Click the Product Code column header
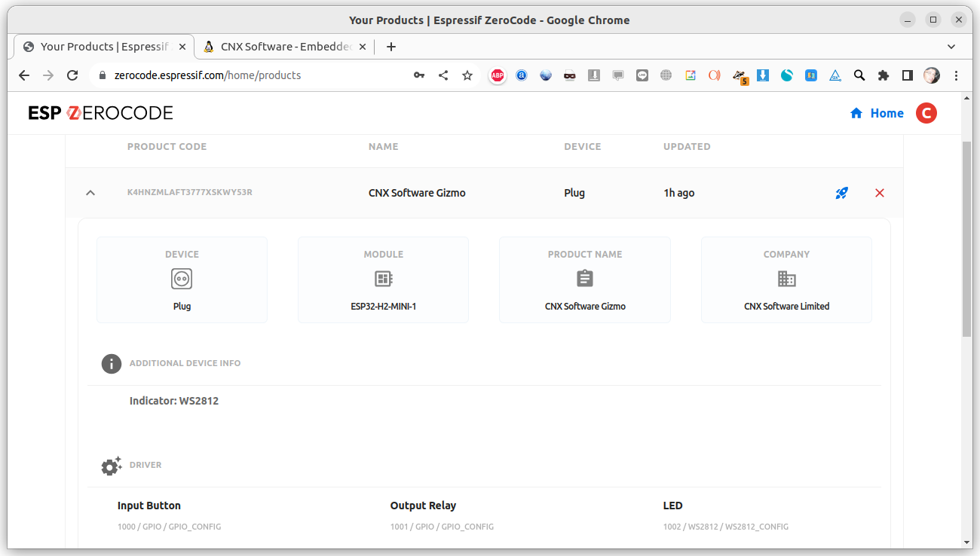 coord(167,147)
